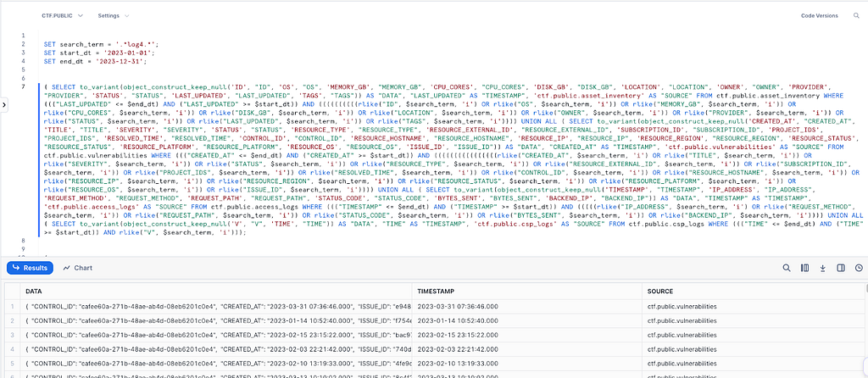Select timestamp cell 2023-01-14 10:52:40.000
Viewport: 868px width, 378px height.
[526, 321]
